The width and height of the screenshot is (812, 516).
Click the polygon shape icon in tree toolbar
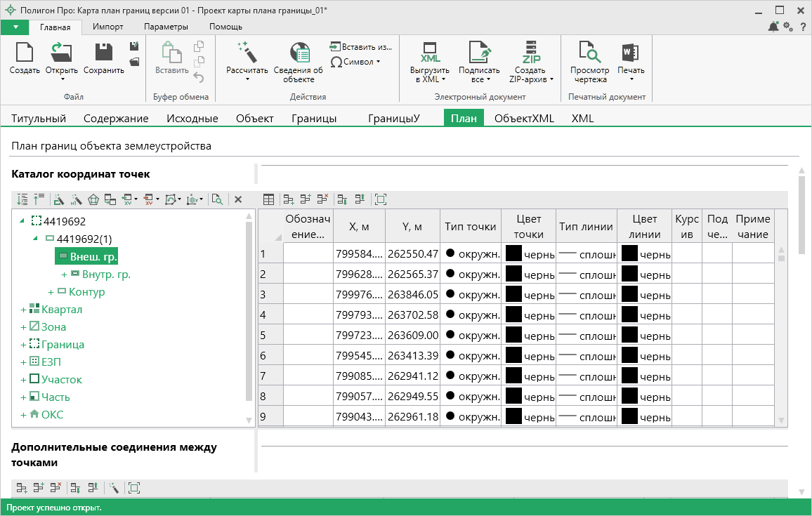[93, 199]
